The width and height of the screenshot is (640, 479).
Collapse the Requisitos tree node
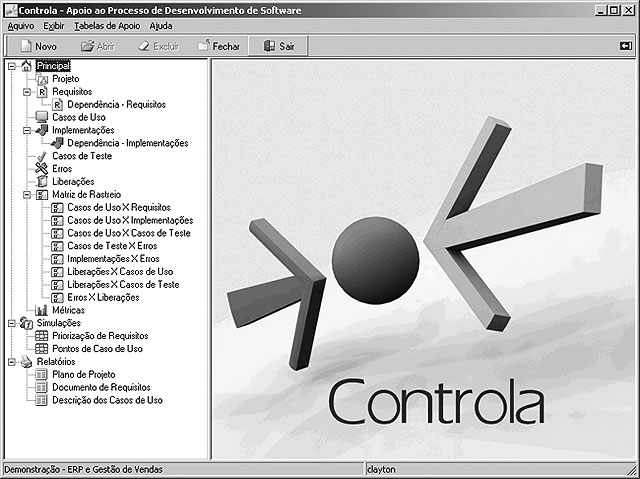tap(27, 92)
